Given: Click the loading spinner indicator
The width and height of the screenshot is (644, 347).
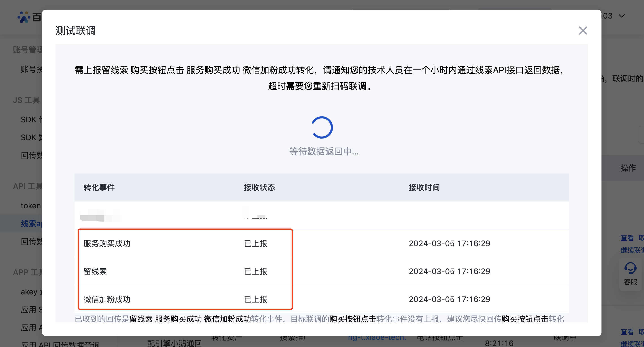Looking at the screenshot, I should point(322,127).
